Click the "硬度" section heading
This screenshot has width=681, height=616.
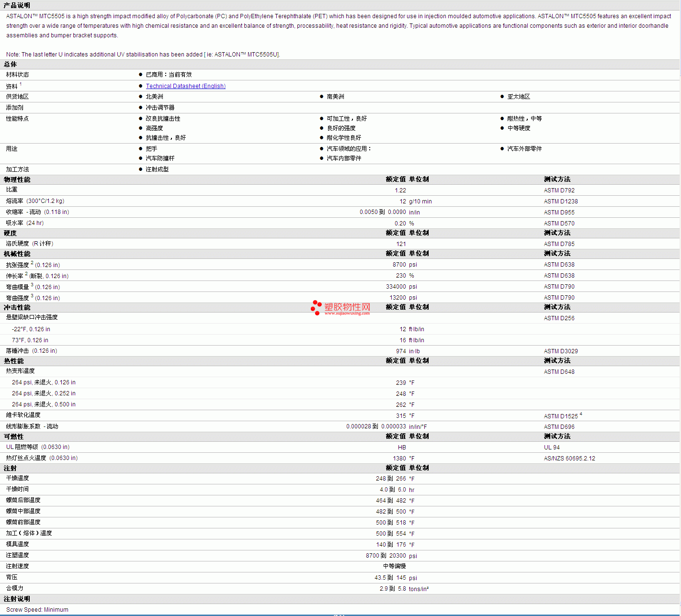pos(10,233)
